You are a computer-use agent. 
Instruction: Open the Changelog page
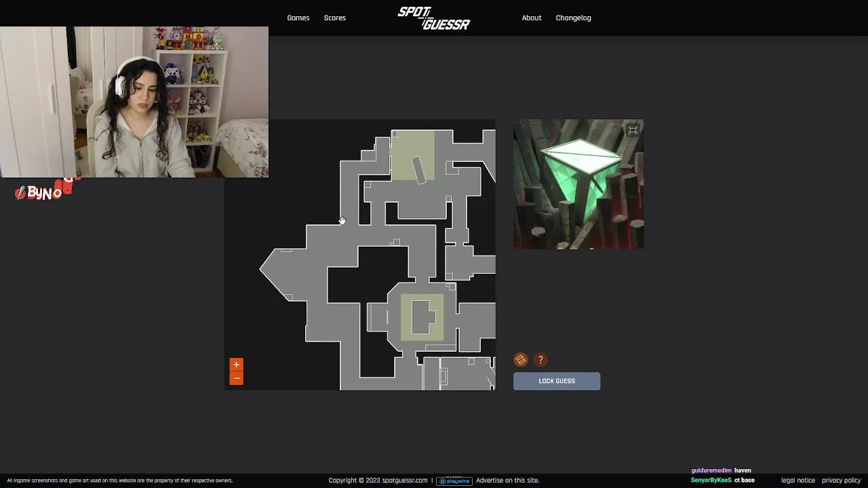(574, 18)
